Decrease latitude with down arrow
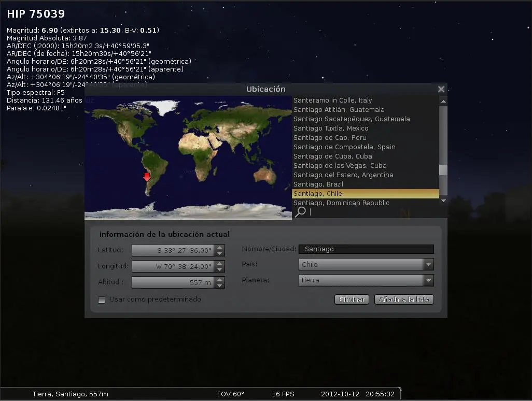This screenshot has height=401, width=532. [219, 253]
